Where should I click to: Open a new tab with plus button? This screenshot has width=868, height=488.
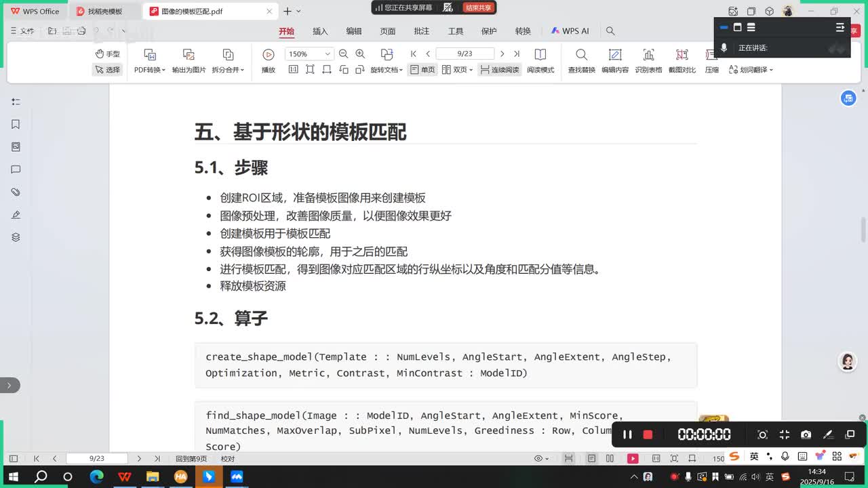click(x=288, y=12)
